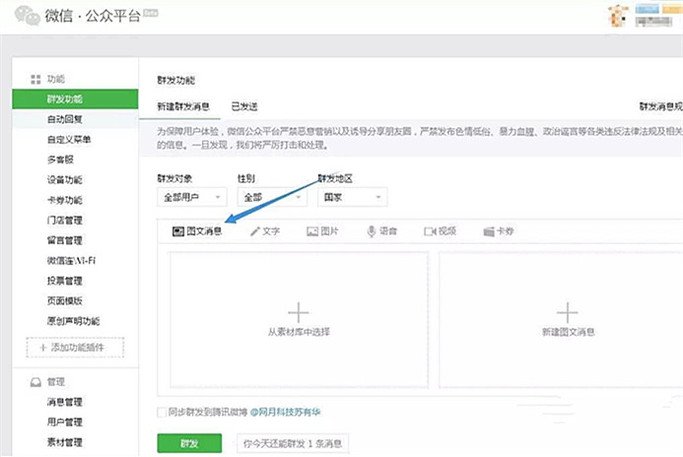Click the 微信·公众平台 title text

tap(93, 16)
